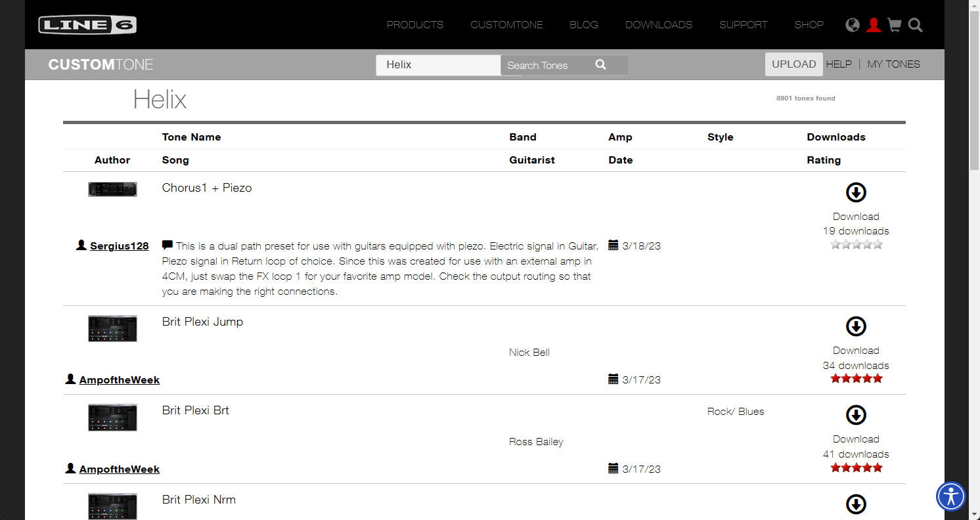
Task: Rate Chorus1 + Piezo with one star
Action: coord(835,244)
